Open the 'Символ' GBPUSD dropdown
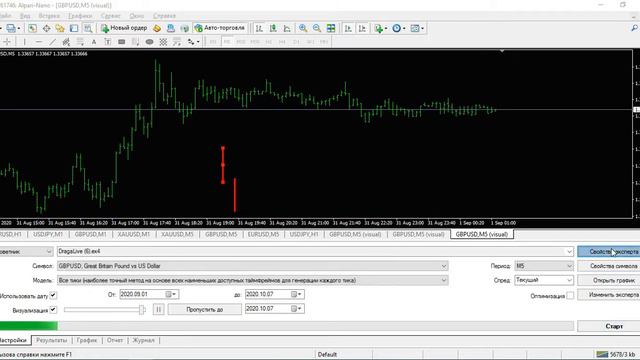The image size is (640, 360). coord(444,266)
